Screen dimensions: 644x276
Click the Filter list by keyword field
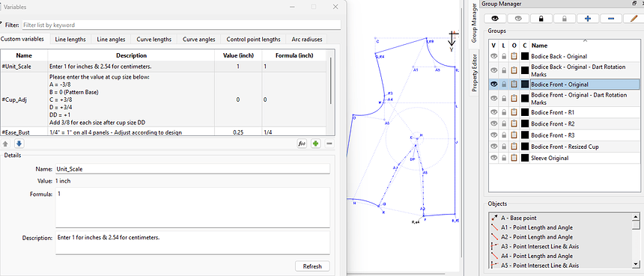[181, 25]
